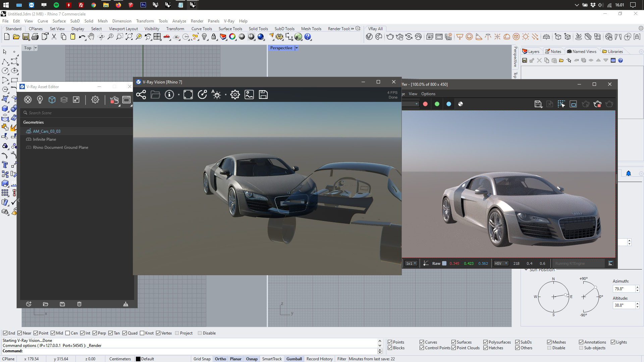The image size is (644, 362).
Task: Click the share icon in the V-Ray Vision toolbar
Action: [141, 95]
